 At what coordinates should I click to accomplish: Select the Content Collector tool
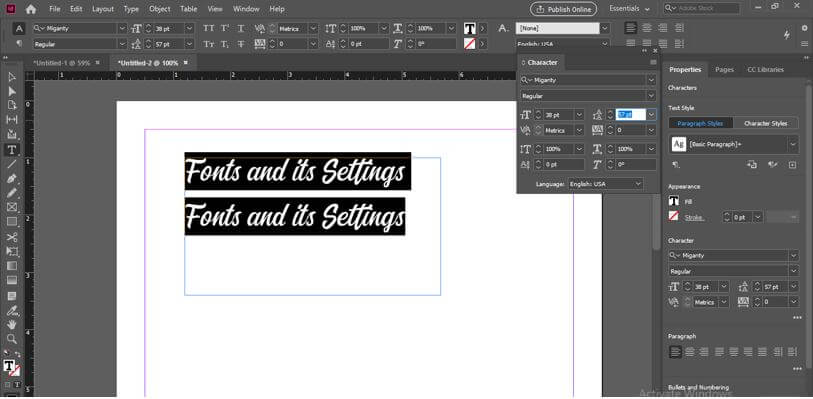12,134
